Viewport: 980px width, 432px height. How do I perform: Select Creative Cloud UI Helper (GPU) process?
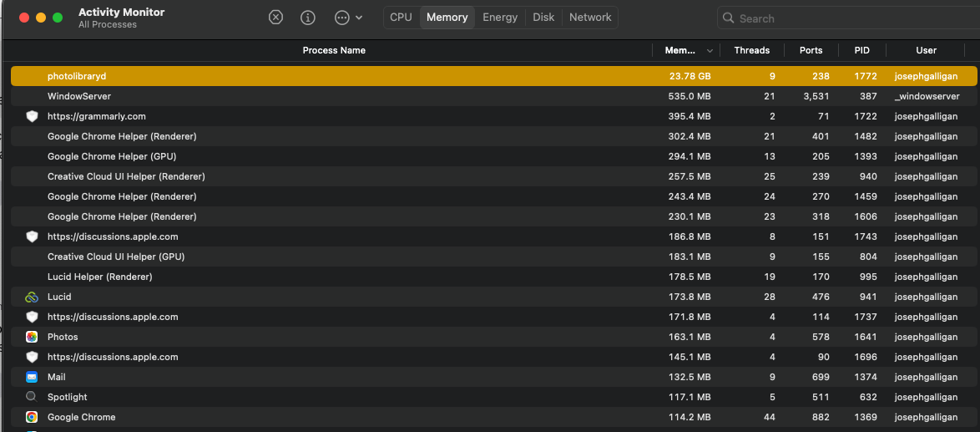[116, 257]
